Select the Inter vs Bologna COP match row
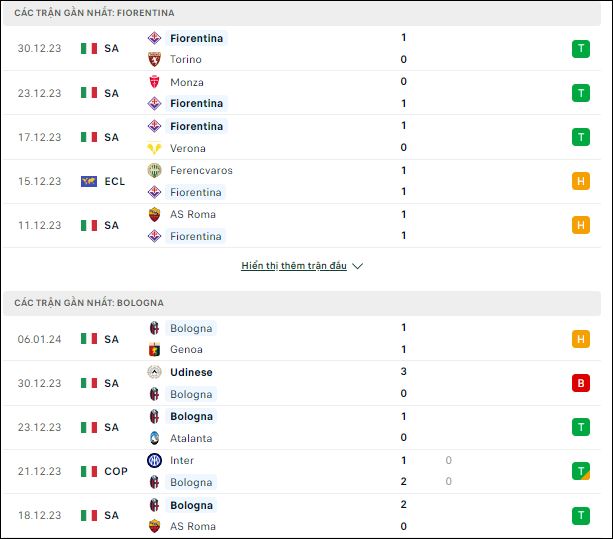The width and height of the screenshot is (613, 539). pos(301,471)
